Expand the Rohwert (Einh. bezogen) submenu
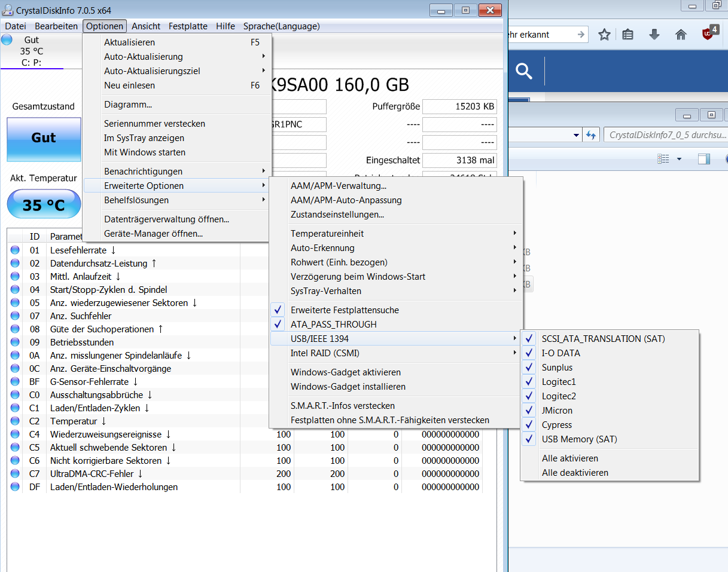Image resolution: width=728 pixels, height=572 pixels. 396,262
